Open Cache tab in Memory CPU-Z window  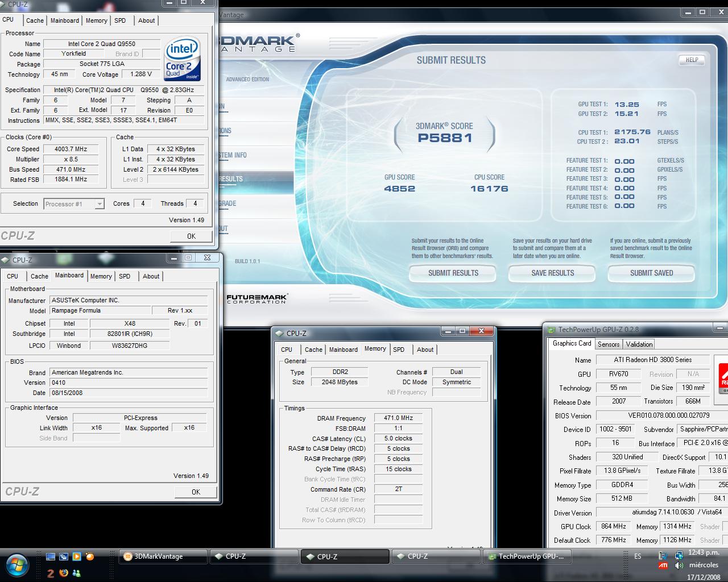pos(313,350)
